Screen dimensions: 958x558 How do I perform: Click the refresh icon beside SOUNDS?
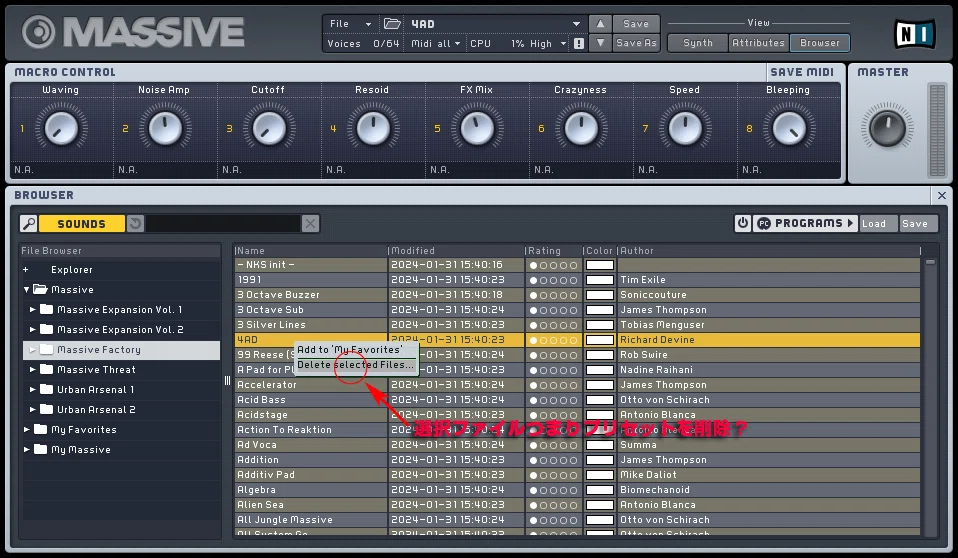[135, 224]
